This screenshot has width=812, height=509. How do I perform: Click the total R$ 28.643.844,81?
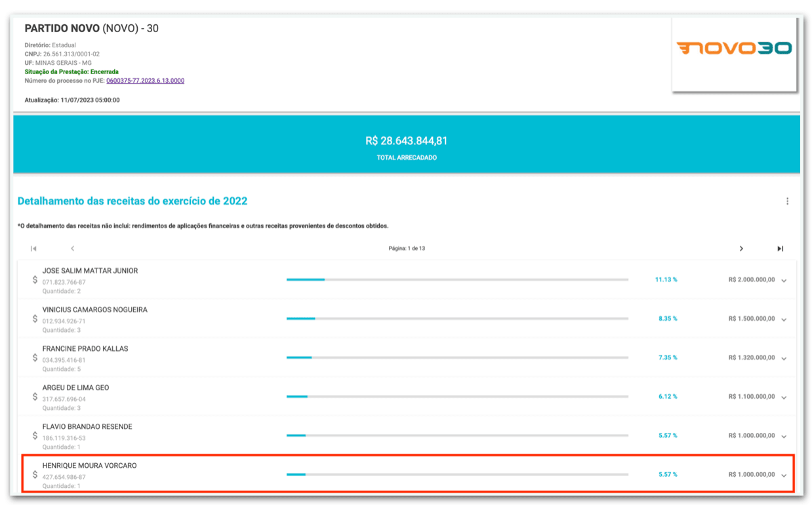(407, 141)
